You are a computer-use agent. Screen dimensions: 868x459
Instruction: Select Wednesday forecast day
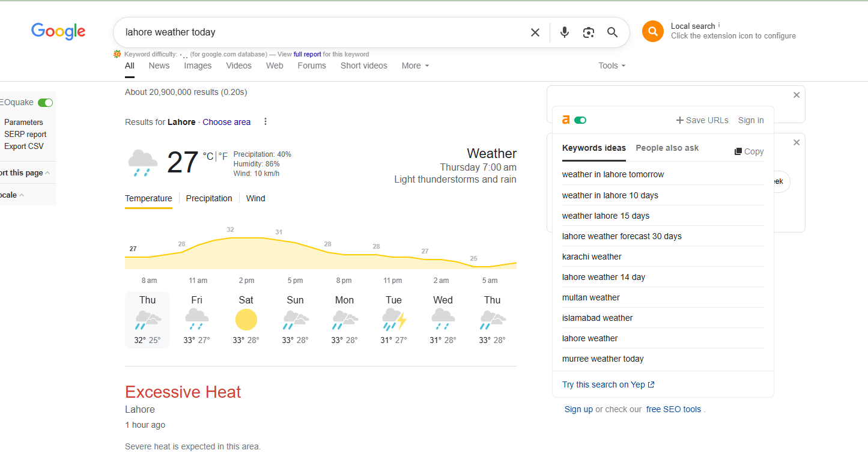tap(443, 320)
